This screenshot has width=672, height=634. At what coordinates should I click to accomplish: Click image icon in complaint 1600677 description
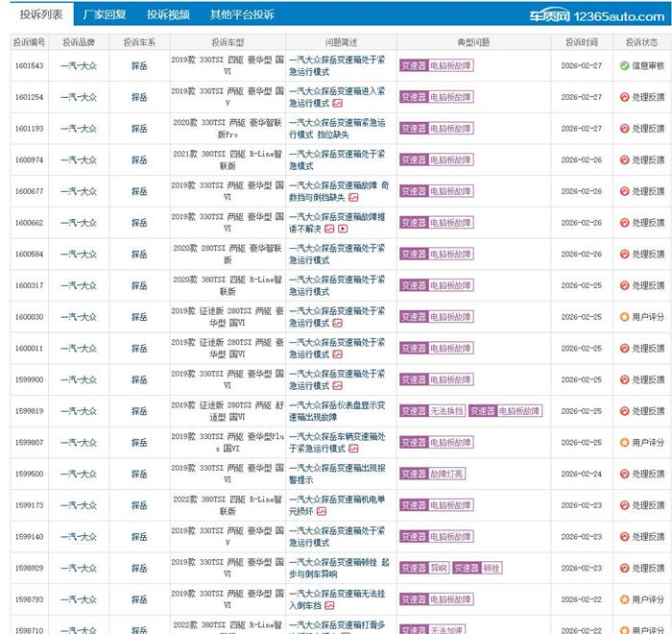tap(352, 197)
